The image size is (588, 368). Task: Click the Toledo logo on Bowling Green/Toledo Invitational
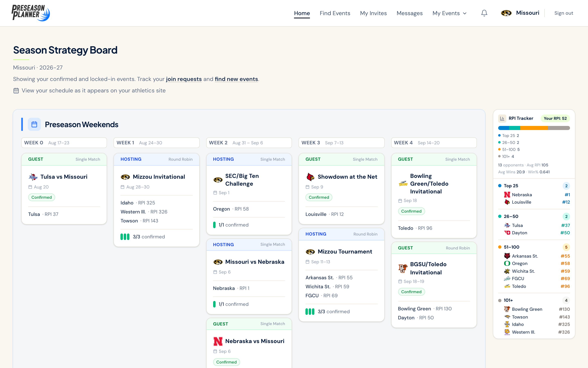pyautogui.click(x=403, y=184)
